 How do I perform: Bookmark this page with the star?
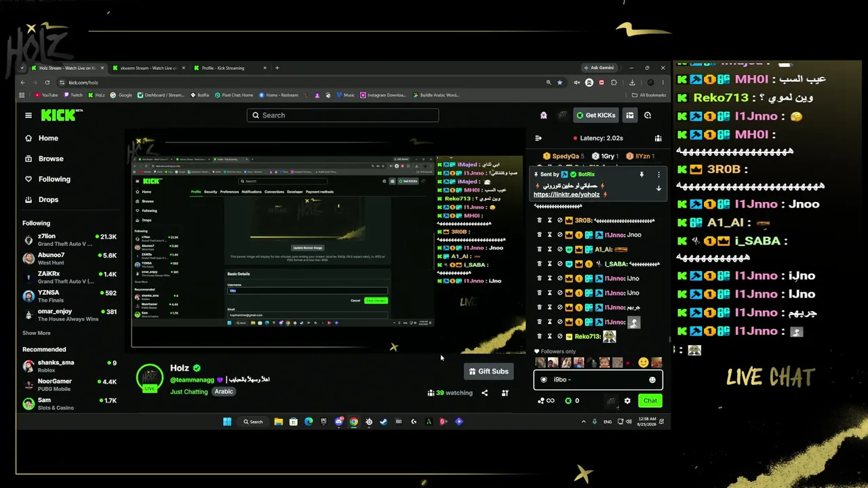(x=559, y=83)
